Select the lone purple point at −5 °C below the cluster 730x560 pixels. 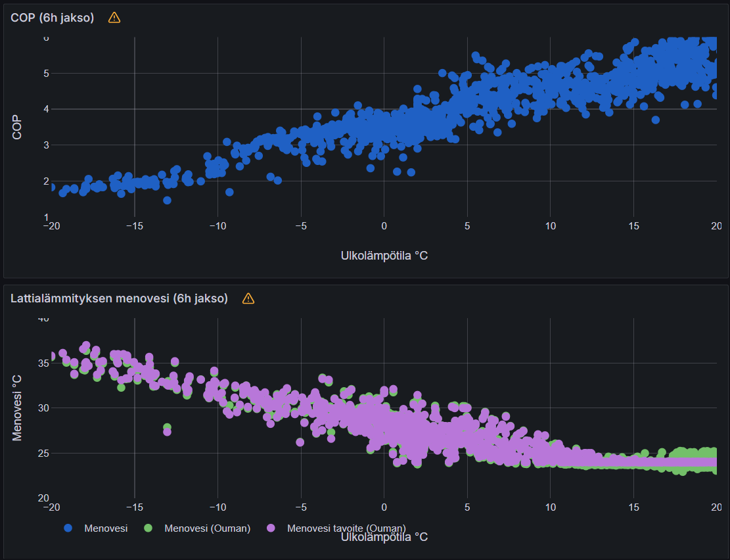pyautogui.click(x=300, y=442)
